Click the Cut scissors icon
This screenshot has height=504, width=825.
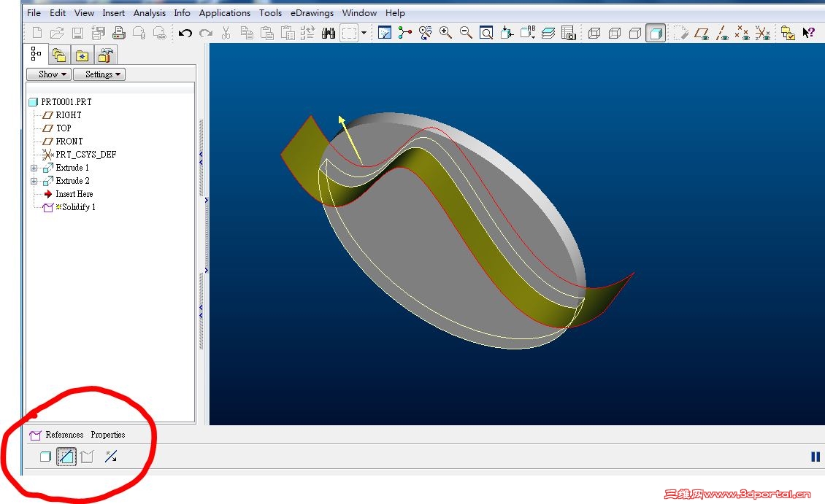226,33
